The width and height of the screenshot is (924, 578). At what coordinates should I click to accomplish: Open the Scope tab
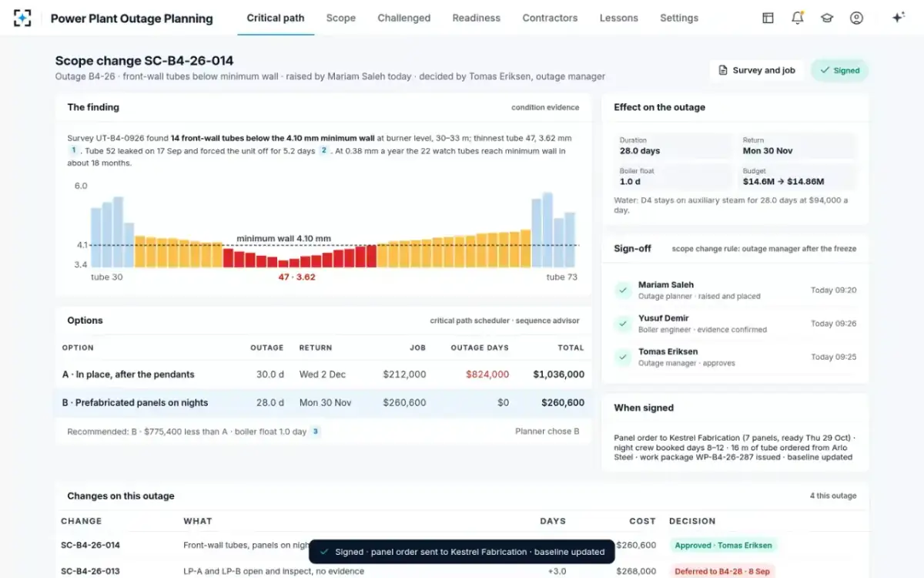pyautogui.click(x=340, y=18)
